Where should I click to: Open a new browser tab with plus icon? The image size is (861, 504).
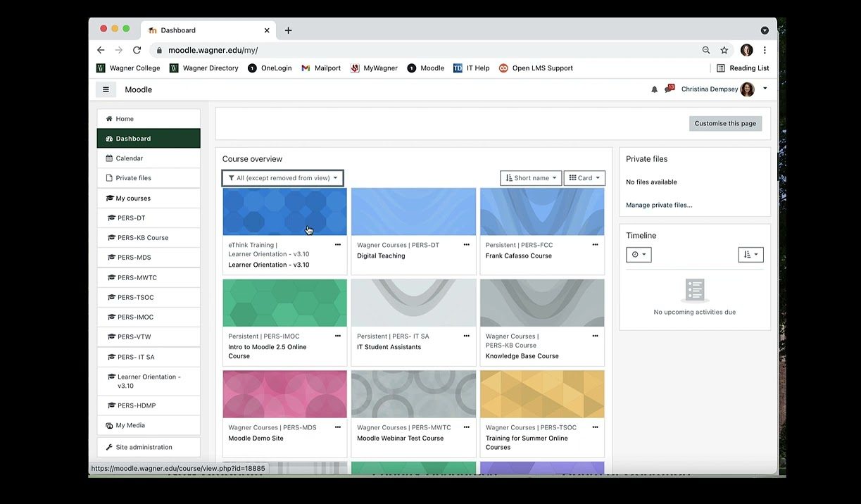[x=288, y=30]
